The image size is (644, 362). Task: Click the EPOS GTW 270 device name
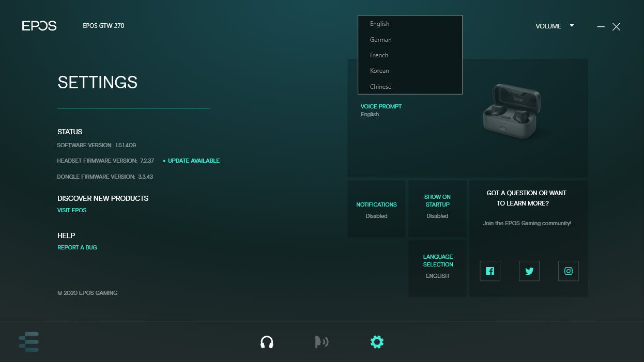click(x=103, y=26)
